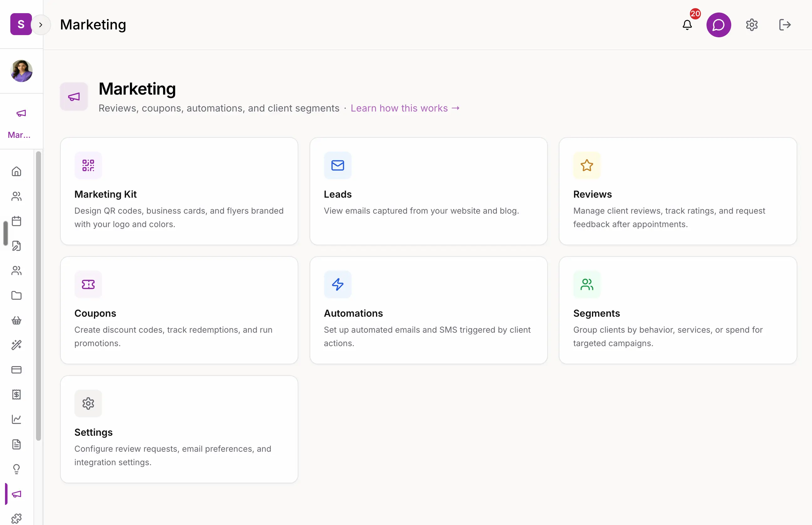Click the ticket icon on Coupons
This screenshot has width=812, height=525.
(88, 284)
